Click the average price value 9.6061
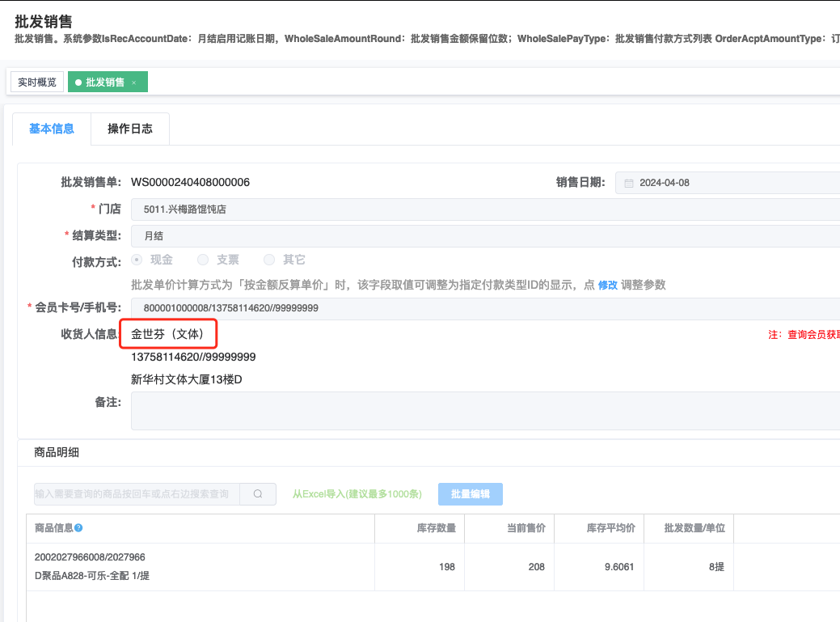This screenshot has width=840, height=622. [619, 567]
